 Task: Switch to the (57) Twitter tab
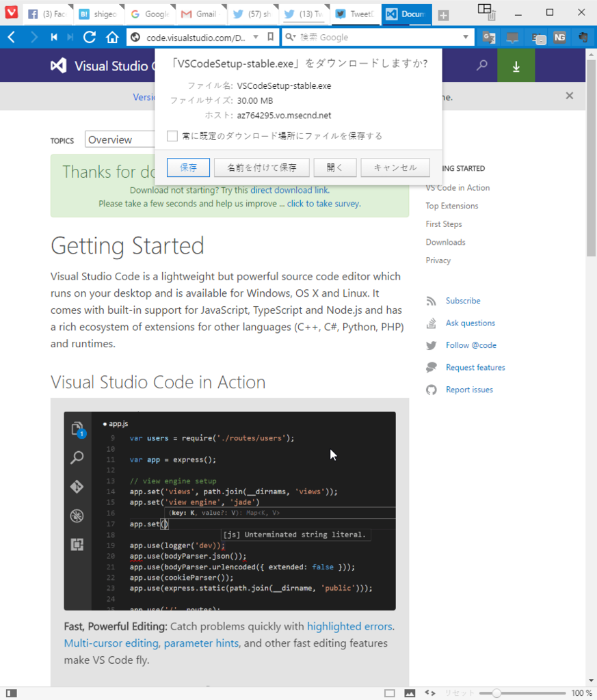pos(252,14)
